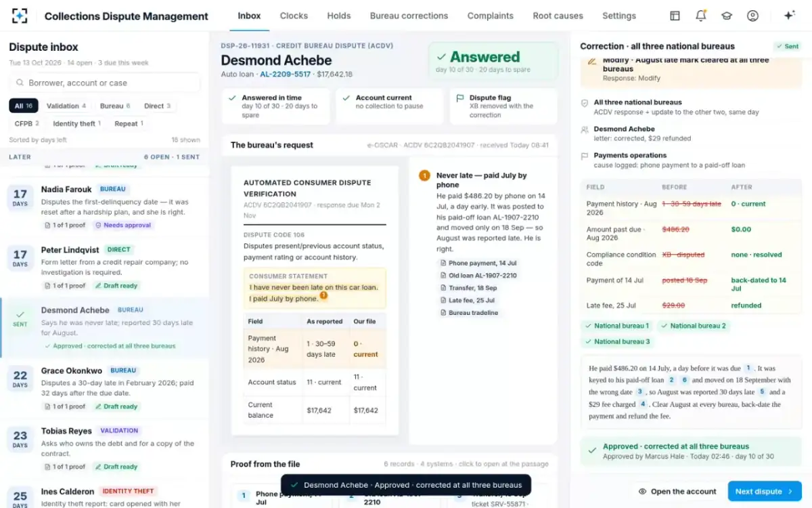
Task: Click the orange 1 badge beside Never late
Action: [x=424, y=176]
